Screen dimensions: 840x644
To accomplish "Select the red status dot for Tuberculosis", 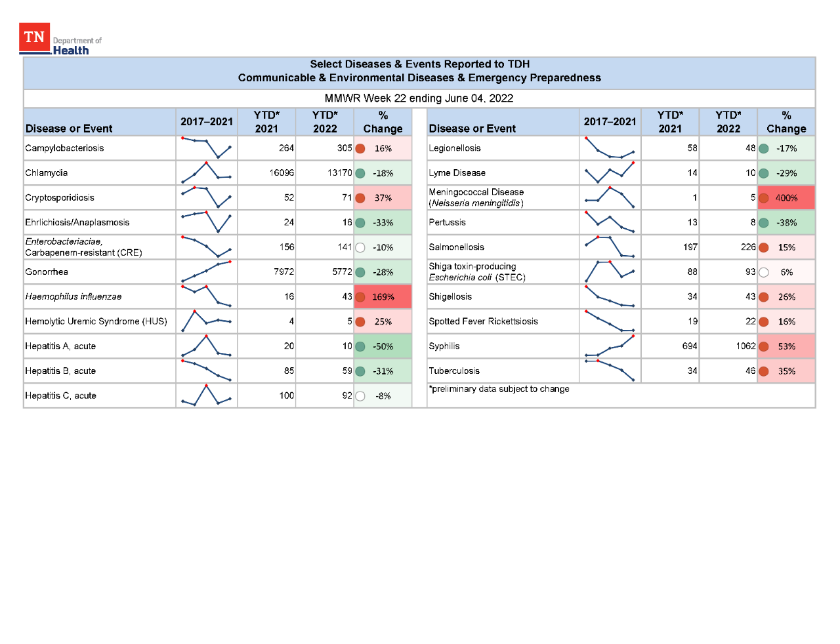I will click(x=764, y=371).
